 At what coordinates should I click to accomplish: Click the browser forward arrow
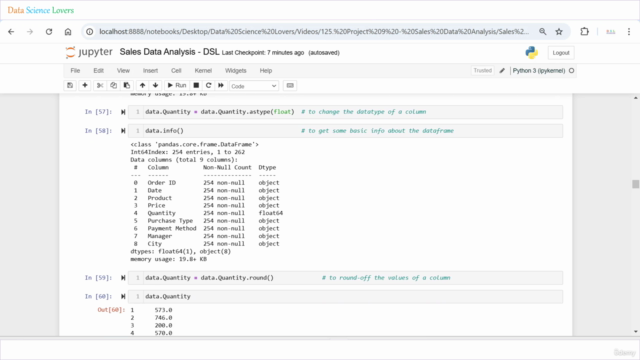[x=30, y=31]
